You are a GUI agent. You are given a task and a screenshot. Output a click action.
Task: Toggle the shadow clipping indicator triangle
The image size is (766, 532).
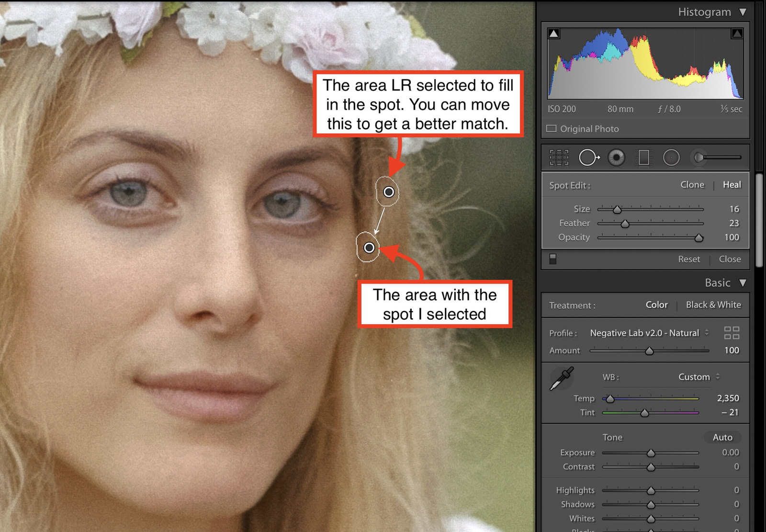pyautogui.click(x=553, y=33)
